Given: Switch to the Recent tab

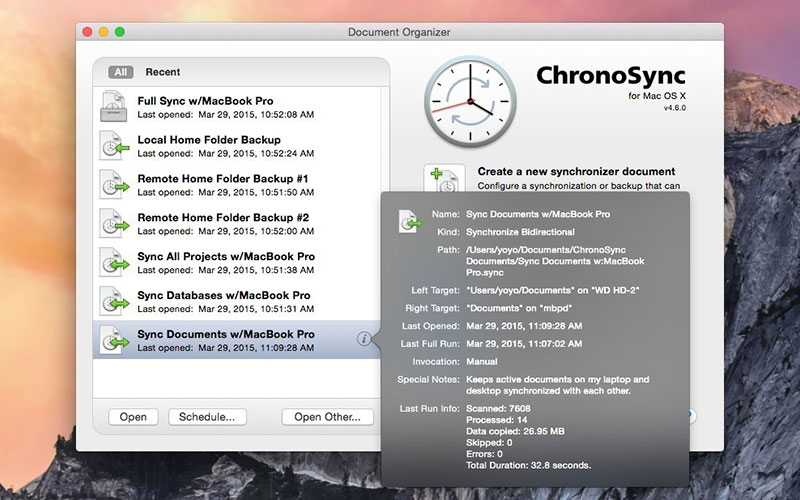Looking at the screenshot, I should click(x=163, y=72).
